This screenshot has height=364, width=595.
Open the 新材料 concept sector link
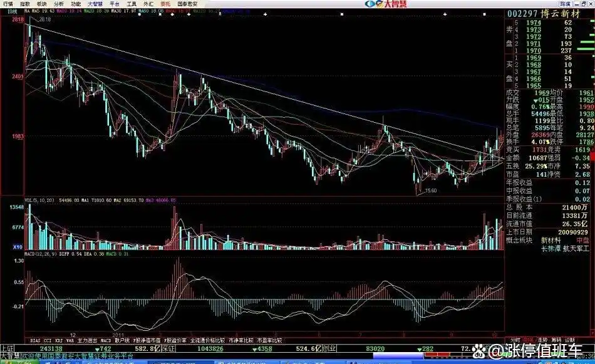551,240
